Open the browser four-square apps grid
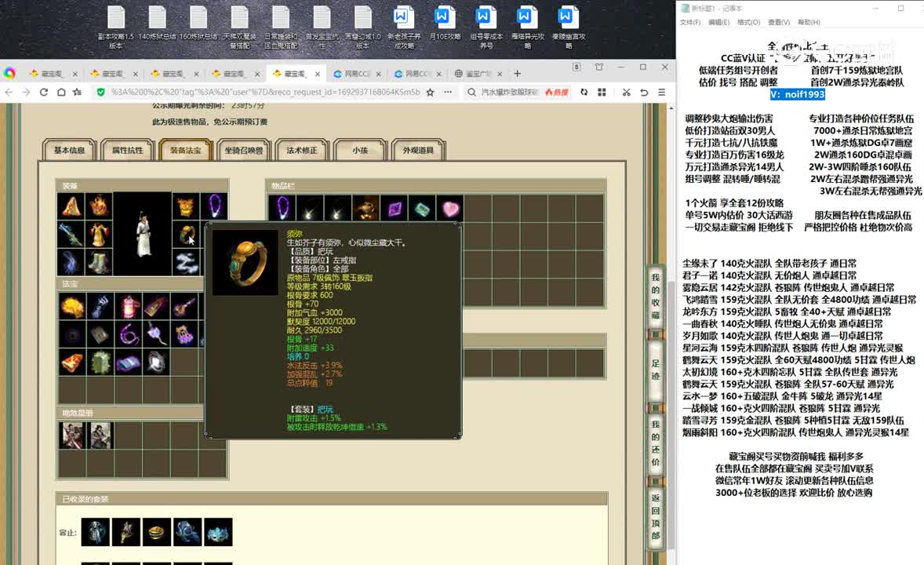The image size is (924, 565). tap(602, 92)
